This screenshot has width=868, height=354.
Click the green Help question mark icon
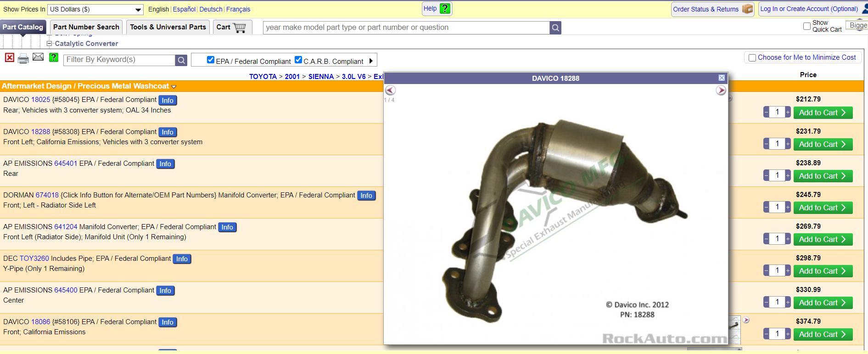click(x=445, y=8)
